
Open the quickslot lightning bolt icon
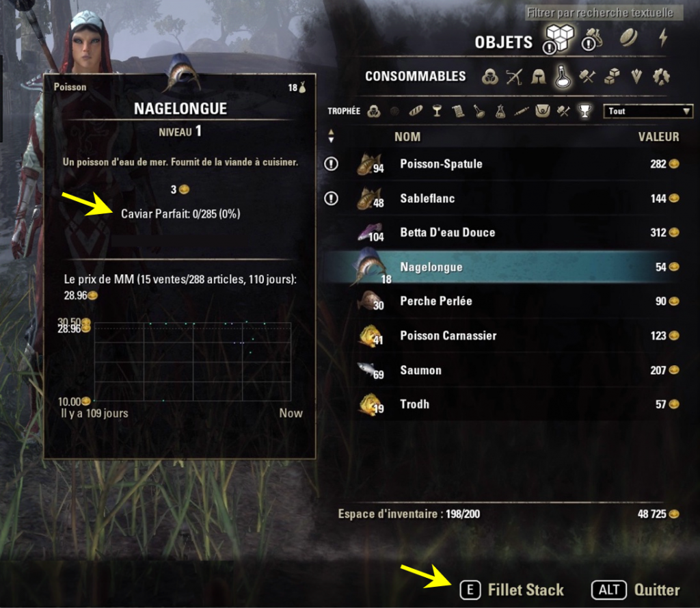point(663,38)
